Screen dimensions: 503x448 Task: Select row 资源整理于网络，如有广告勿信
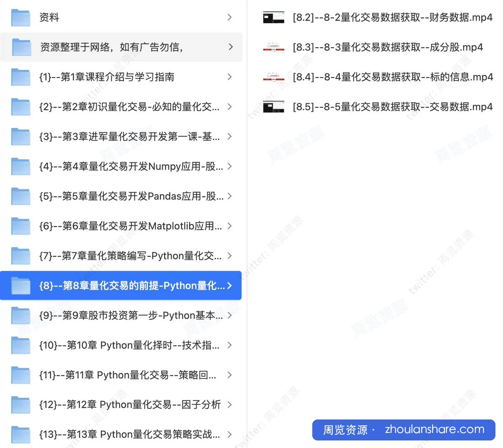pos(121,47)
